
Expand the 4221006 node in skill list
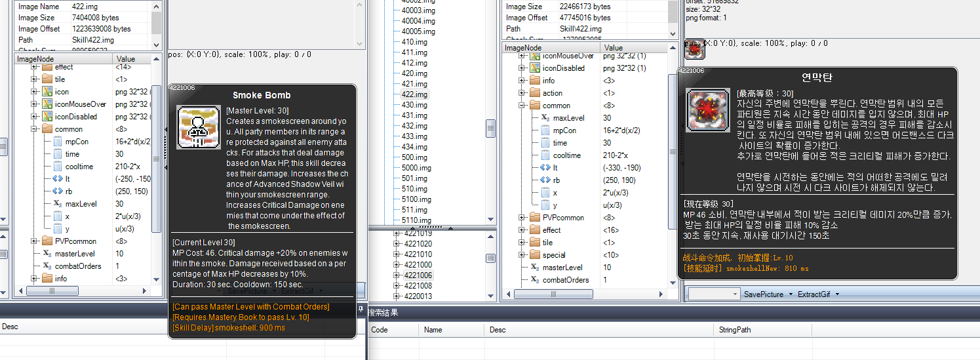coord(397,275)
